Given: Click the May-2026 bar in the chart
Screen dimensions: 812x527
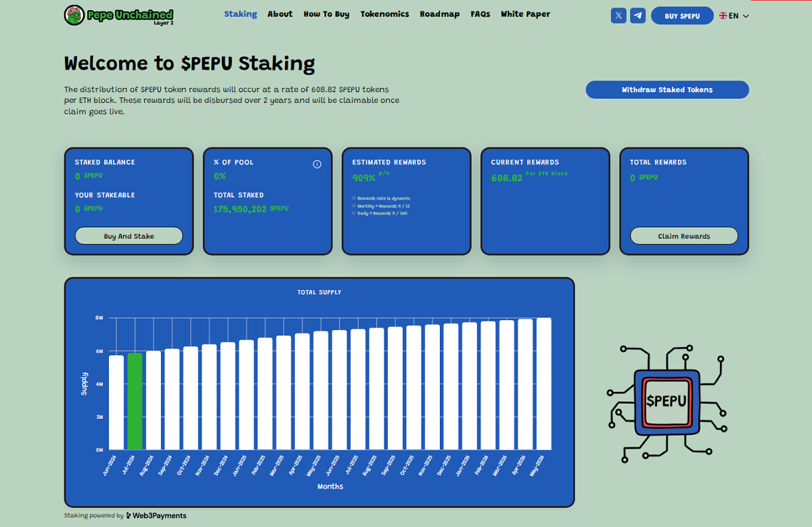Looking at the screenshot, I should point(543,384).
